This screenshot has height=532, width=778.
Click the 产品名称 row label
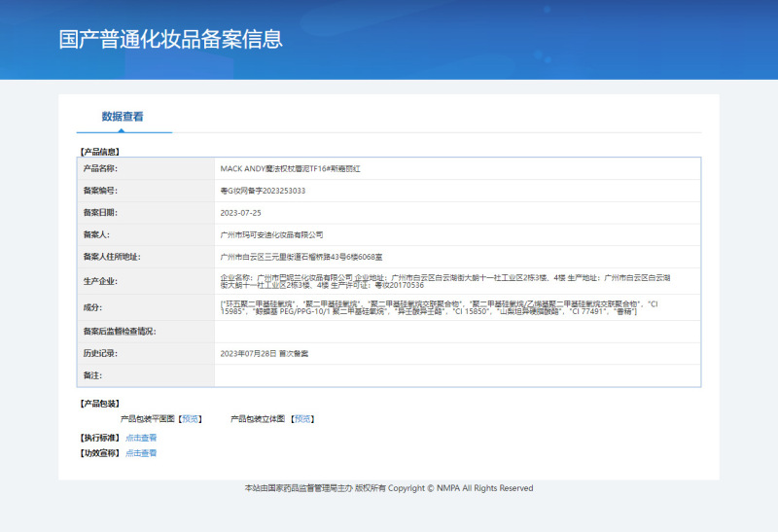[100, 168]
